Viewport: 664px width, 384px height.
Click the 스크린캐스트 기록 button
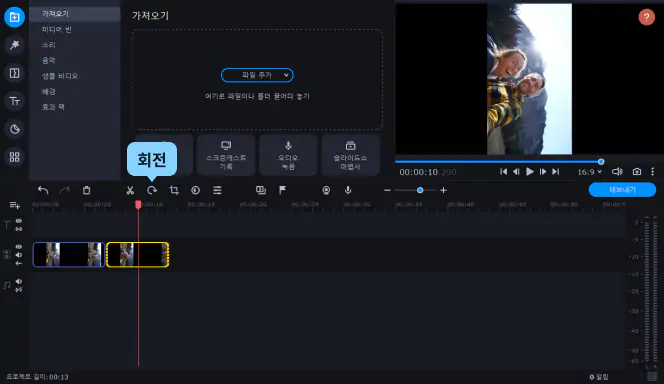coord(226,155)
